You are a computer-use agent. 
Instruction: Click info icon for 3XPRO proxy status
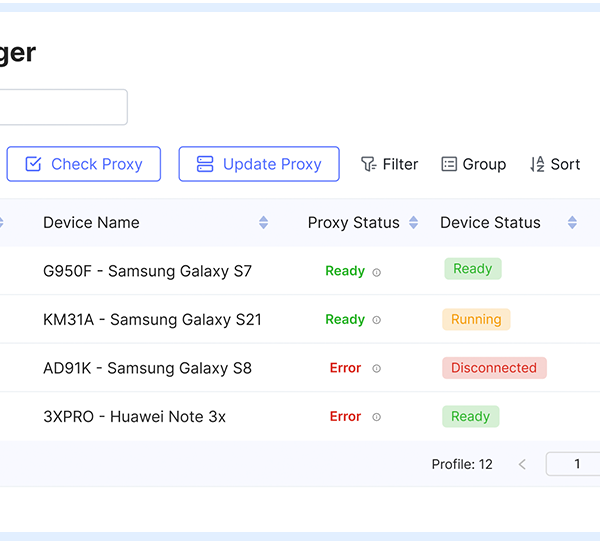click(x=377, y=417)
